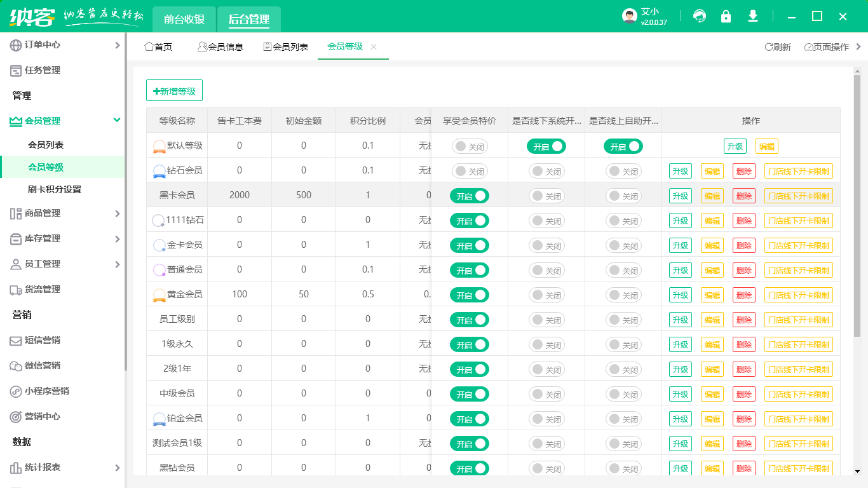Disable 是否线下系统开卡 for 默认等级
The image size is (868, 488).
tap(546, 146)
